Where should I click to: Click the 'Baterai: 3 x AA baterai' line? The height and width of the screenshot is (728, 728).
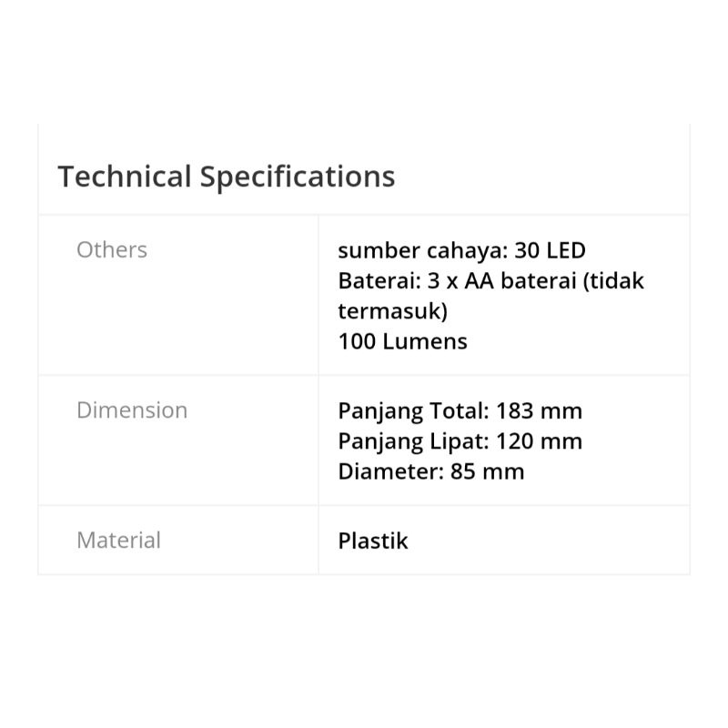coord(490,280)
